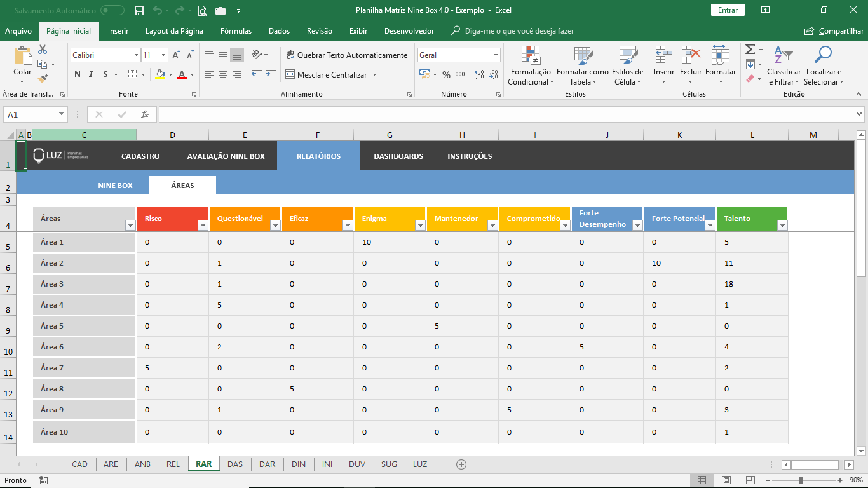Select the DAS sheet tab
The width and height of the screenshot is (868, 488).
tap(235, 464)
